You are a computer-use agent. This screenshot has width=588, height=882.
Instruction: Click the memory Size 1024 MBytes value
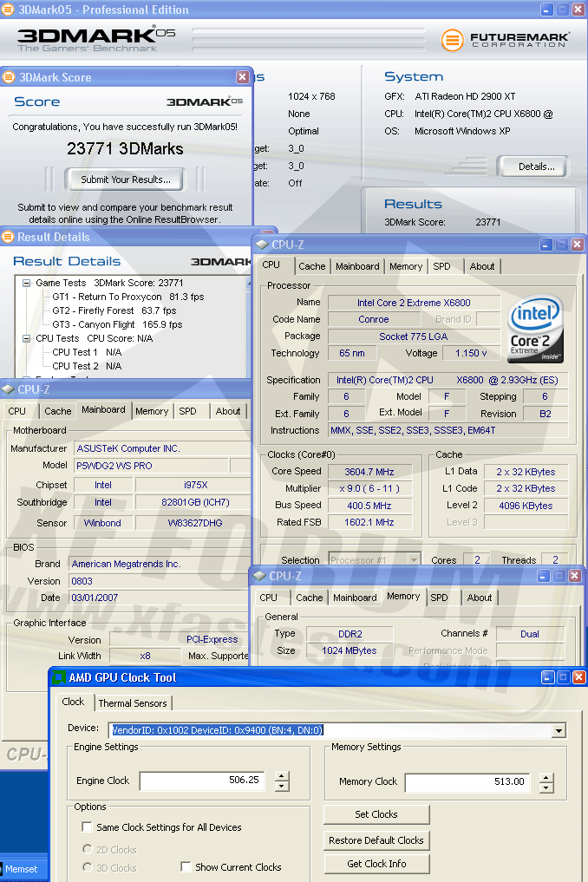point(349,650)
